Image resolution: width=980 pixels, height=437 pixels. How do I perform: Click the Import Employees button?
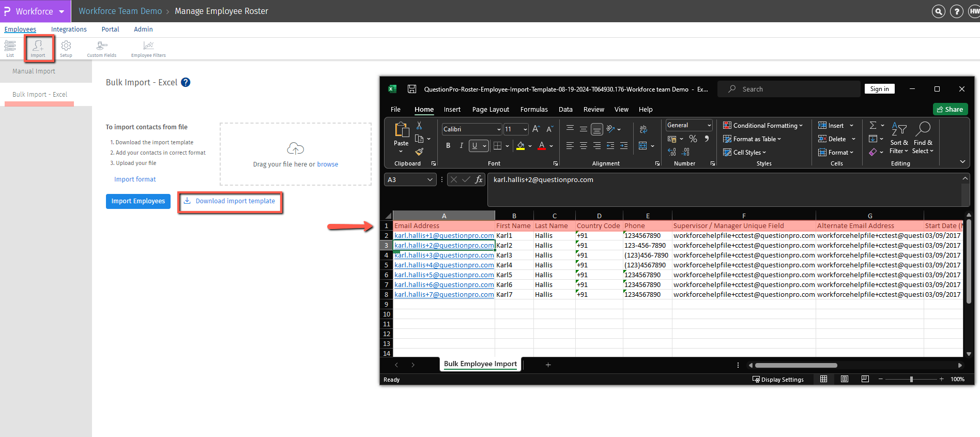[138, 201]
